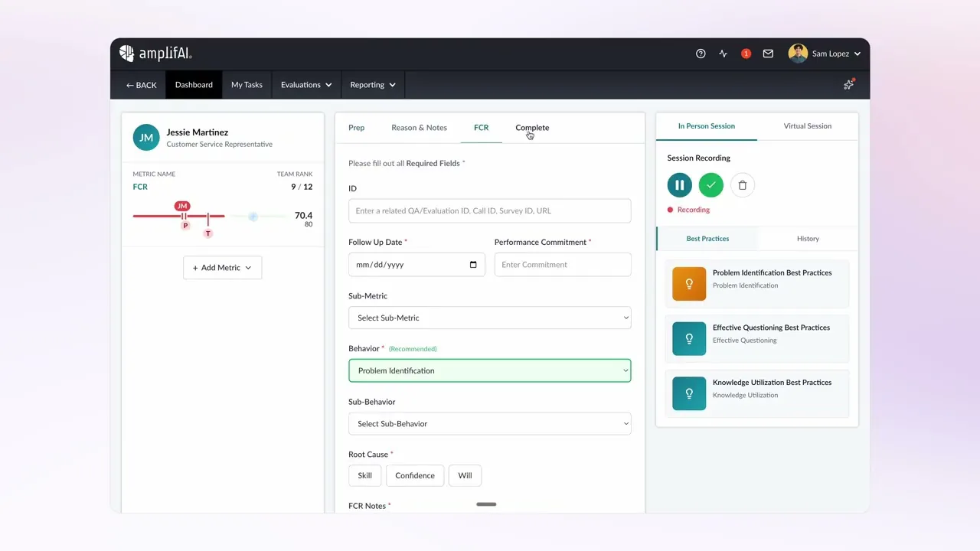The width and height of the screenshot is (980, 551).
Task: Delete the recording with trash icon
Action: [743, 185]
